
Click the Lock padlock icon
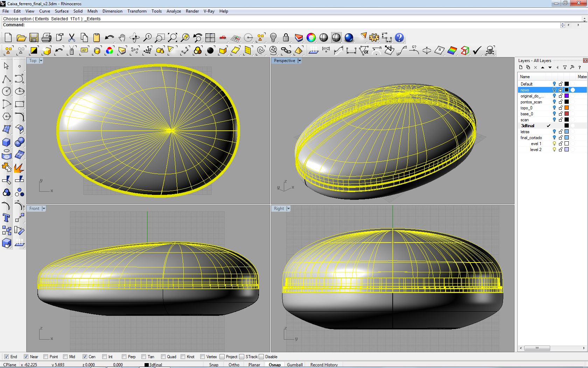click(x=286, y=38)
